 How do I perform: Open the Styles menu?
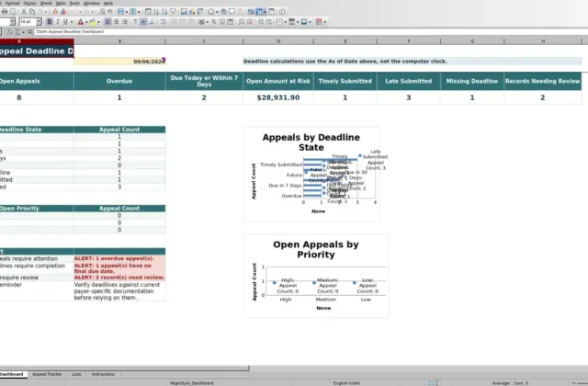(29, 3)
